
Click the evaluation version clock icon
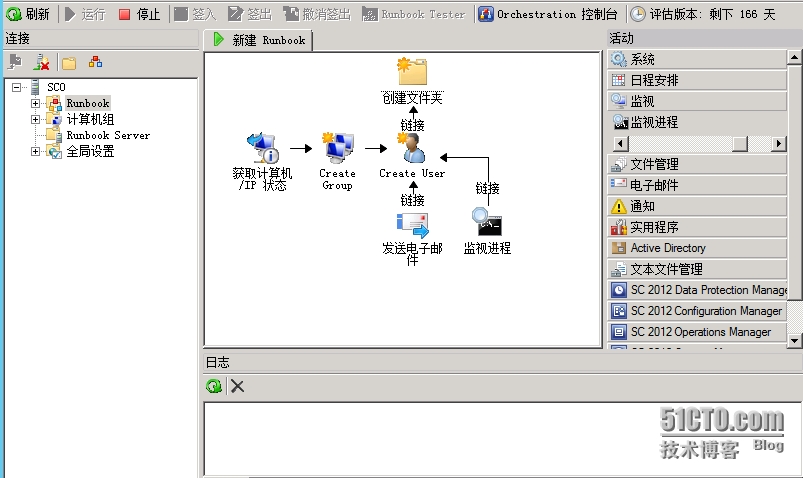point(638,14)
